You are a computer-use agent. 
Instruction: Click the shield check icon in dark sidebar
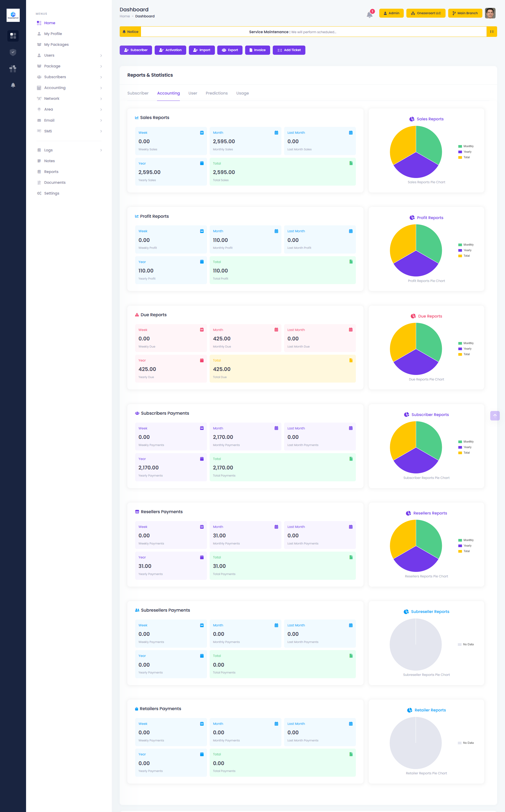click(13, 52)
